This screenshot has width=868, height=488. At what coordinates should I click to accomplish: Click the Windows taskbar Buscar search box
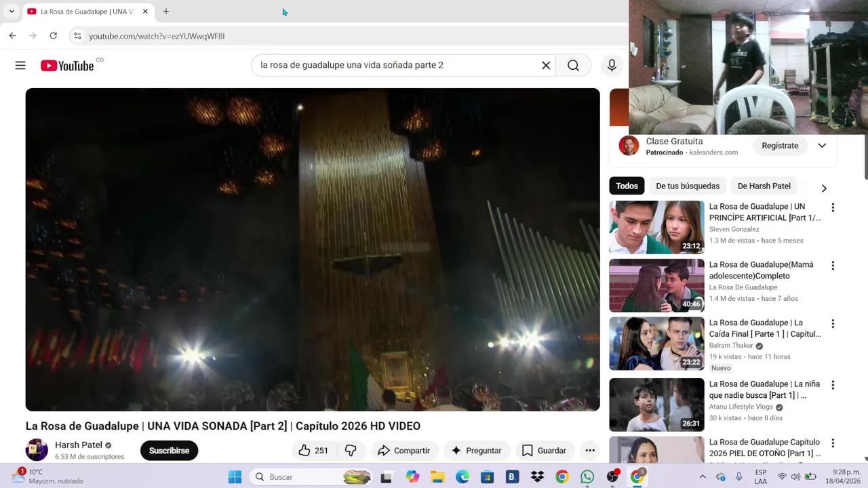(311, 477)
